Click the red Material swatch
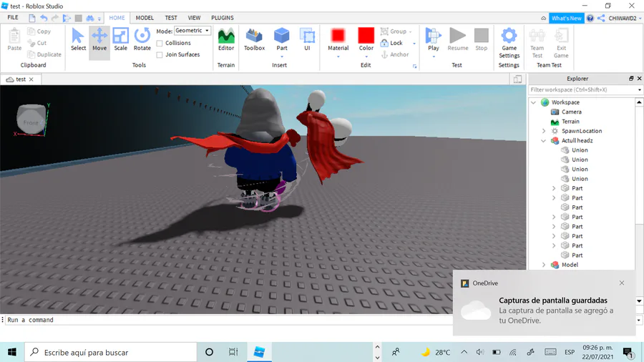 coord(338,35)
